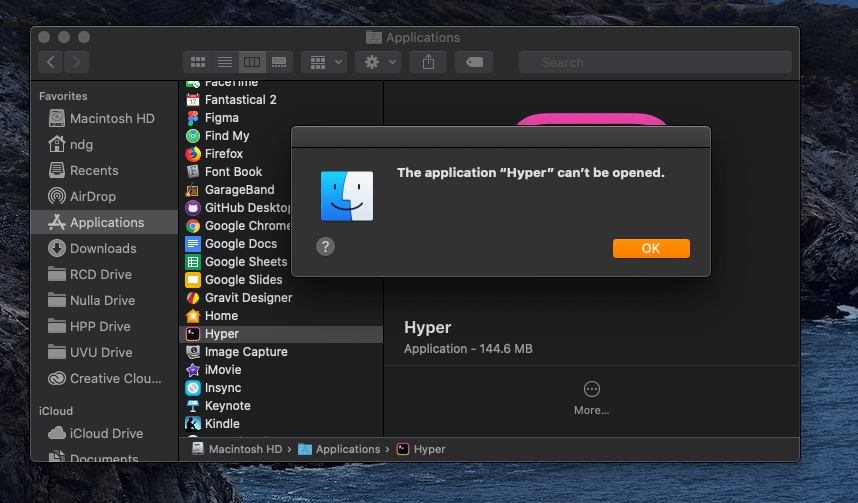858x503 pixels.
Task: Select GitHub Desktop in the apps list
Action: pyautogui.click(x=236, y=208)
